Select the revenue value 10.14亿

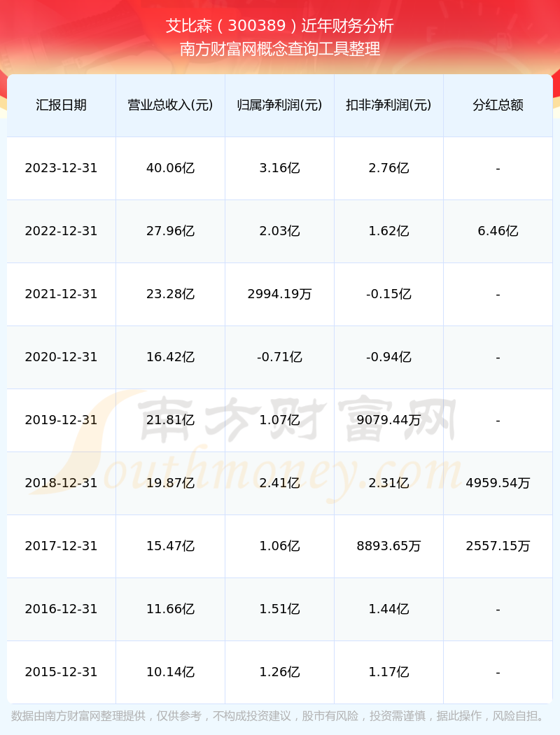click(170, 672)
